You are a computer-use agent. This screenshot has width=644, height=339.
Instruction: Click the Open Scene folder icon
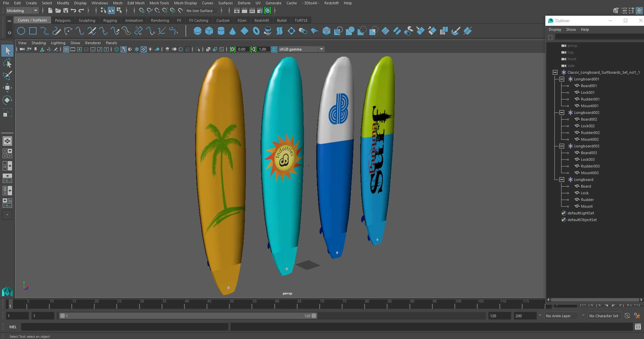tap(58, 11)
